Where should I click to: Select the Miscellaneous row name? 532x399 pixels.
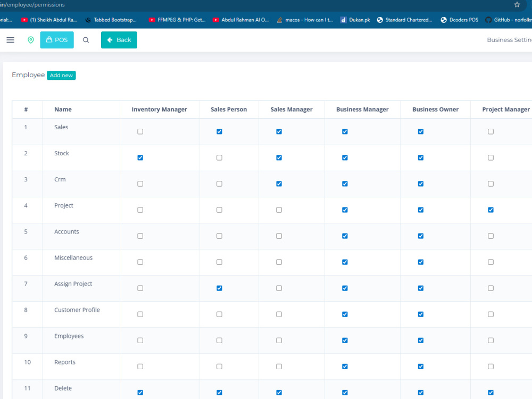click(73, 258)
